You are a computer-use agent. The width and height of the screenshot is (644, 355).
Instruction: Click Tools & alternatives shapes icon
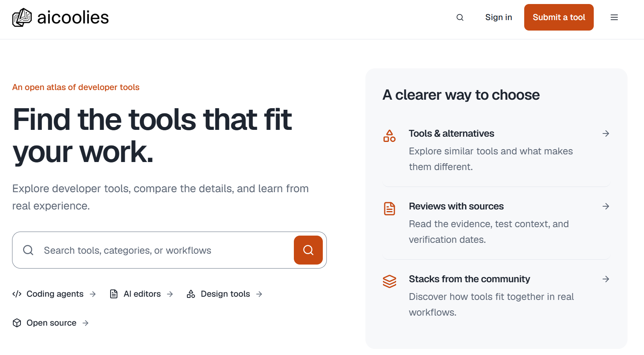390,136
